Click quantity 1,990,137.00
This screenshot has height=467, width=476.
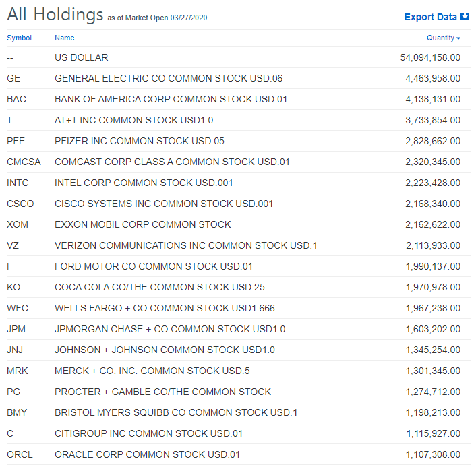pos(434,266)
